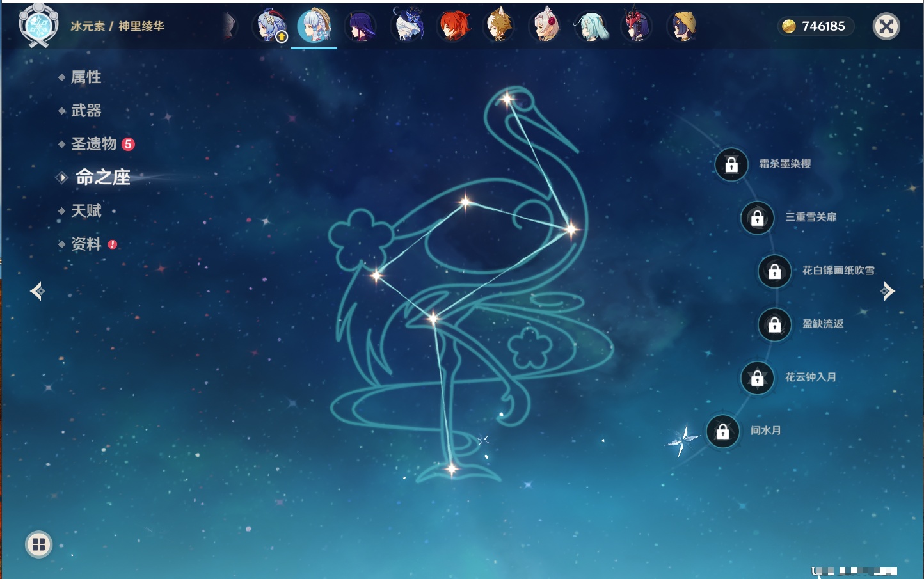
Task: Open locked constellation 霜杀墨染樱
Action: coord(731,164)
